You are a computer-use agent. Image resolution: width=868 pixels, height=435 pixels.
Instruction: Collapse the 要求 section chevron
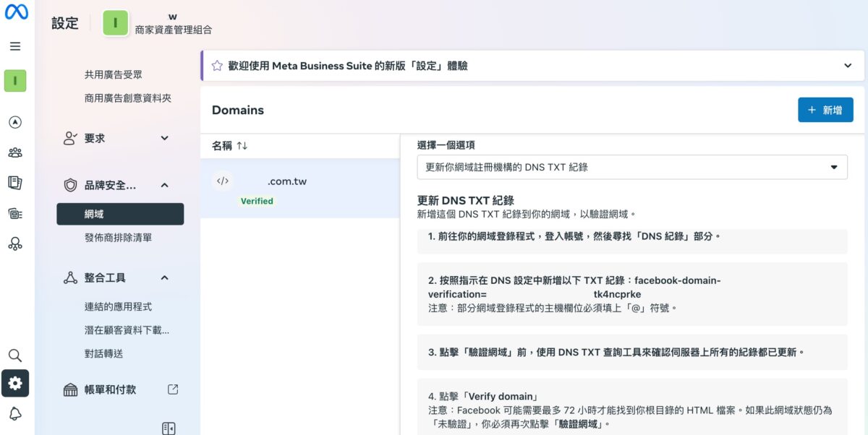164,138
